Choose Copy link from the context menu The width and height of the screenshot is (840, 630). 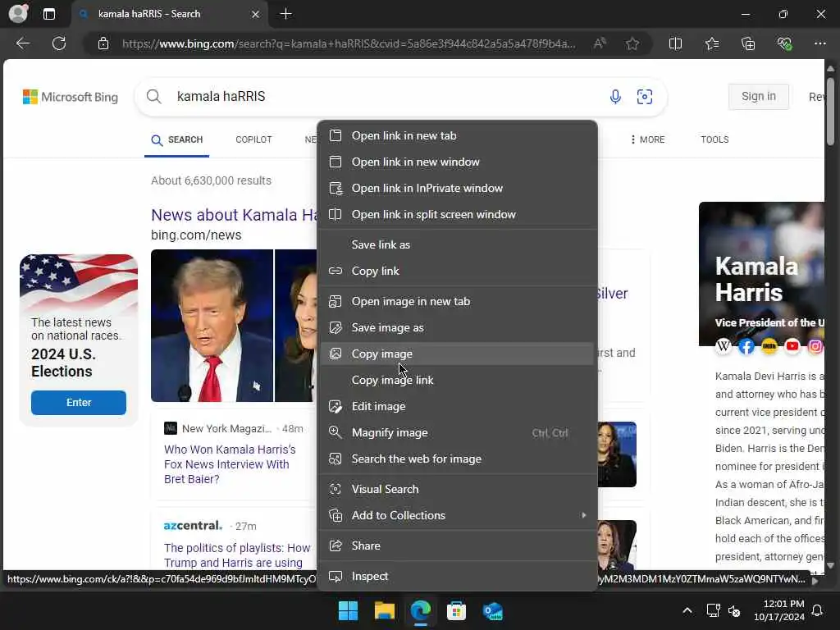(x=457, y=271)
